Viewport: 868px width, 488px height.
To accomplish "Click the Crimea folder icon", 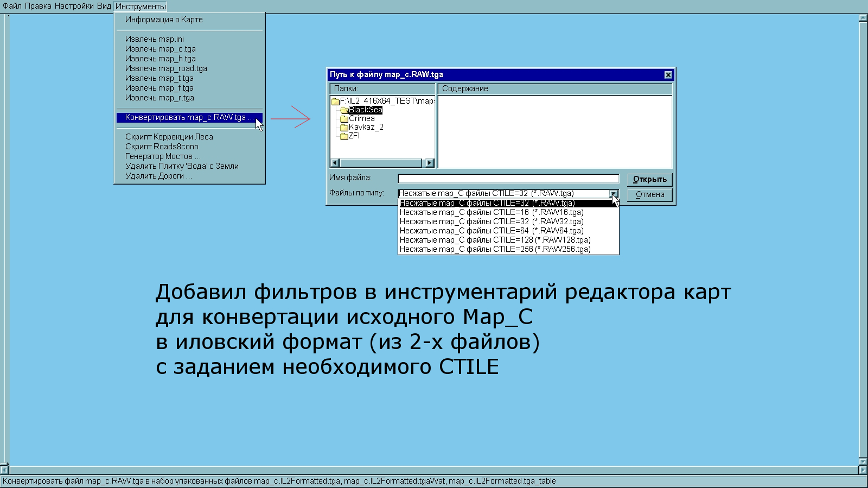I will tap(344, 119).
